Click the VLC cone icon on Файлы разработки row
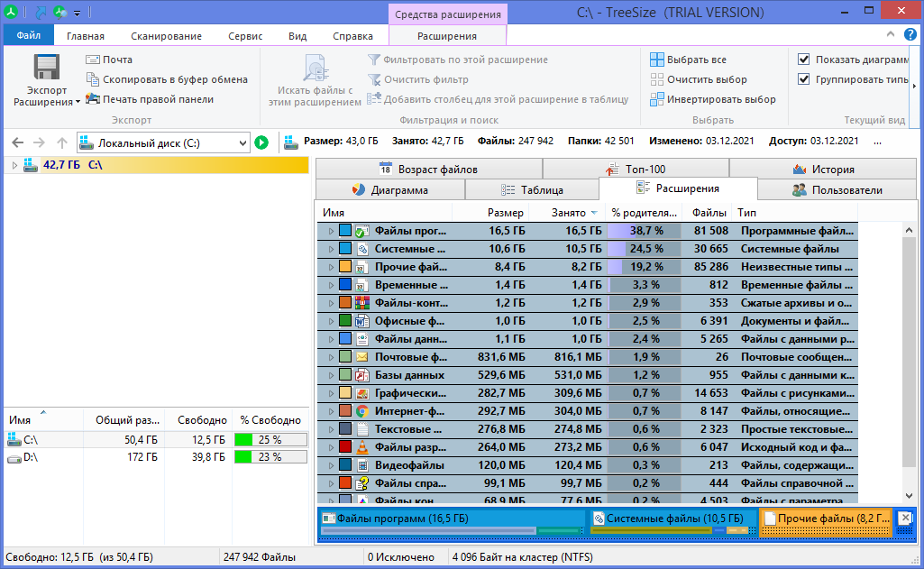The image size is (924, 569). [x=362, y=447]
